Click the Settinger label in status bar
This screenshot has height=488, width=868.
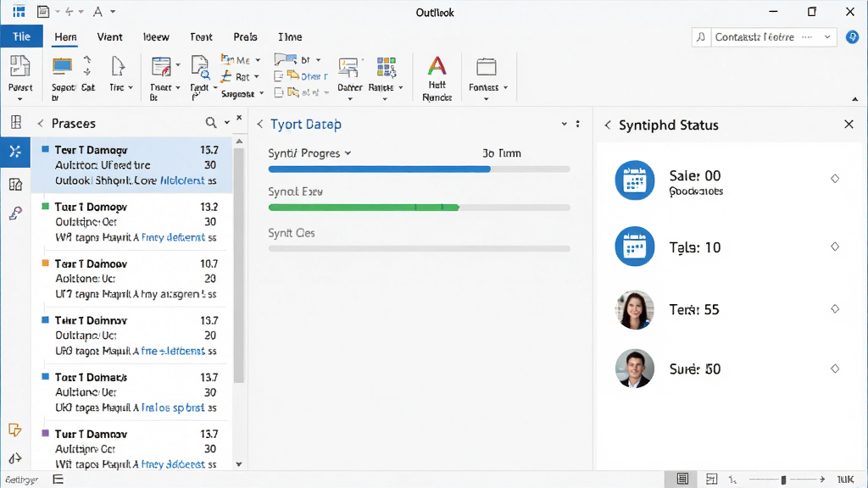[x=22, y=480]
